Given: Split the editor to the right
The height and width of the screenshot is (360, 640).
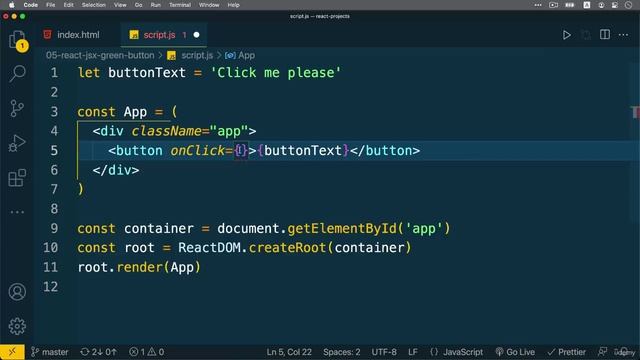Looking at the screenshot, I should tap(605, 35).
